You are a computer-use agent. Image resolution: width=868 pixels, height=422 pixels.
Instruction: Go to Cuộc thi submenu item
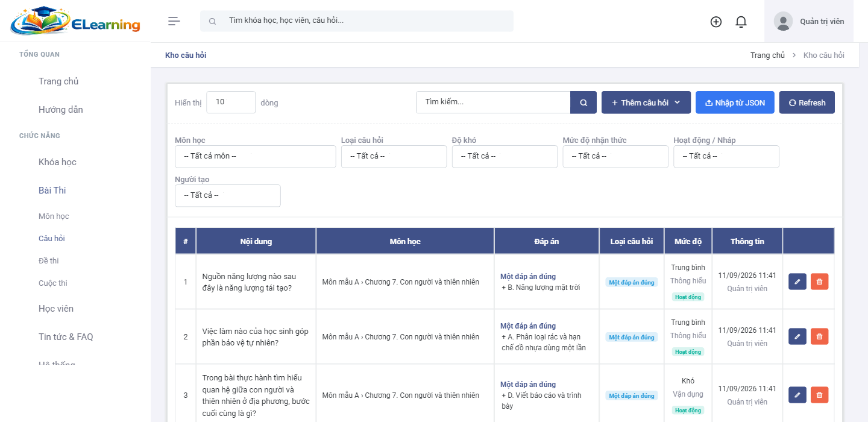[x=53, y=283]
